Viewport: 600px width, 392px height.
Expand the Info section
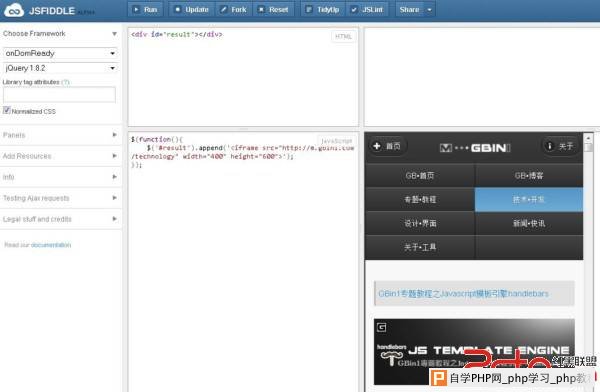pyautogui.click(x=60, y=177)
